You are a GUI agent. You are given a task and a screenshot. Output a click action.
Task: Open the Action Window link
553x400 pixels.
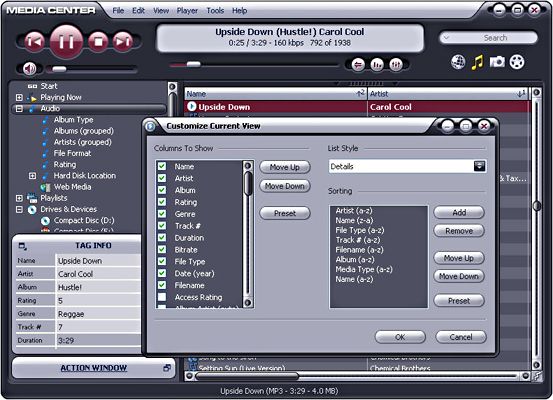(93, 368)
